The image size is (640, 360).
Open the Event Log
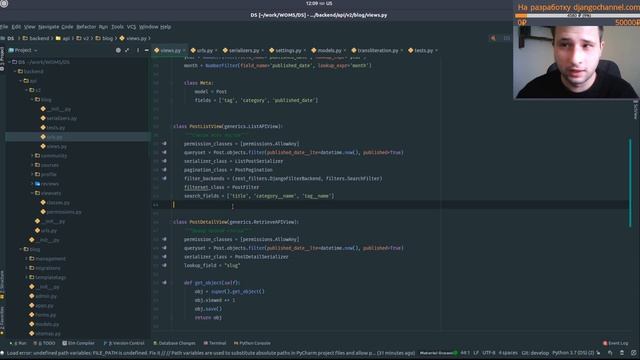tap(616, 343)
